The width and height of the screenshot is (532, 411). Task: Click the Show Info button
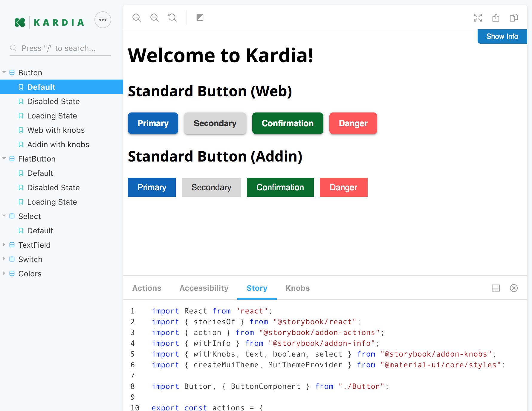(502, 36)
